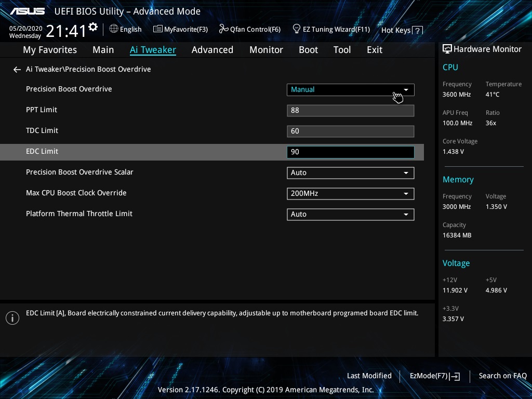This screenshot has height=399, width=532.
Task: Click CPU temperature 41°C value
Action: tap(493, 95)
